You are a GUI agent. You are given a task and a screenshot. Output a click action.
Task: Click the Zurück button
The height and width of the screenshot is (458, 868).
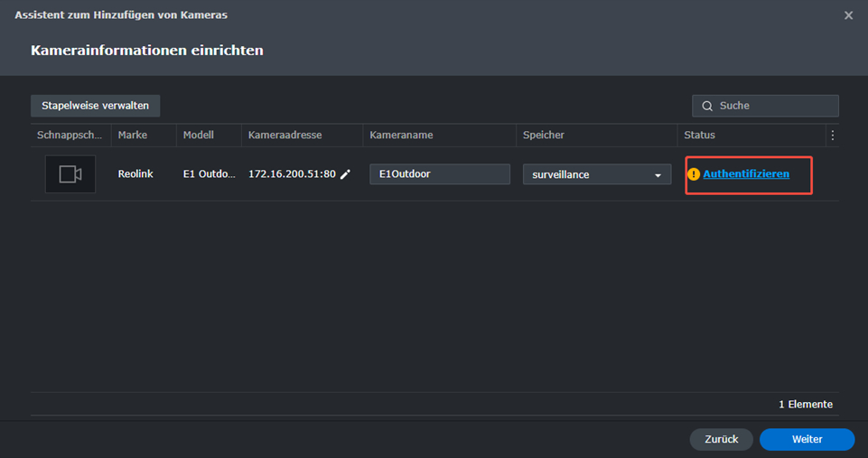(x=722, y=439)
